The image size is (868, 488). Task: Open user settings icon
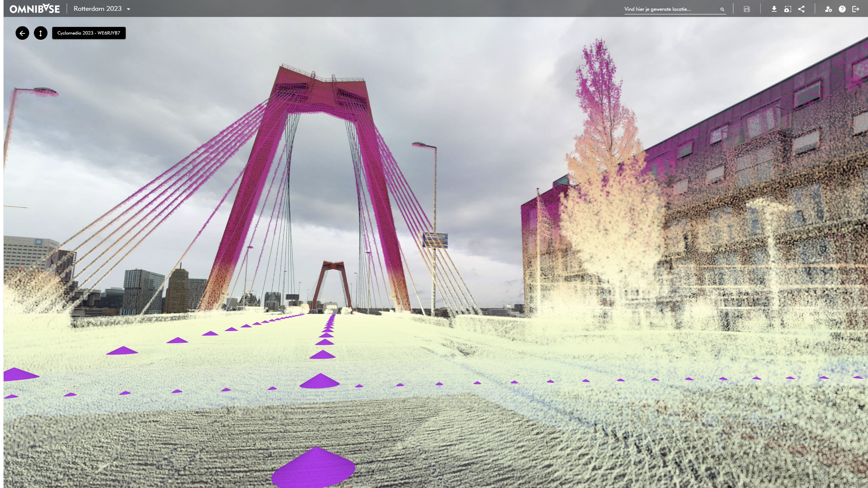(x=829, y=9)
